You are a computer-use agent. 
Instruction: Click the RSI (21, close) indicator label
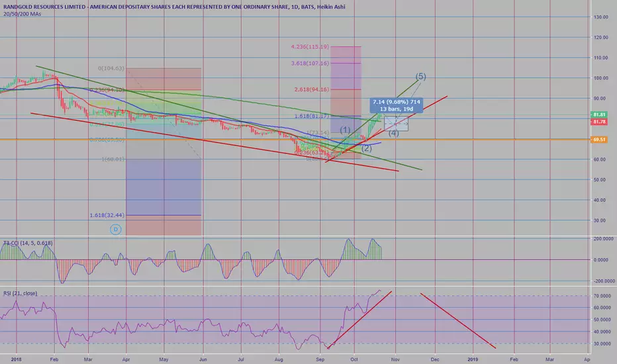coord(20,293)
